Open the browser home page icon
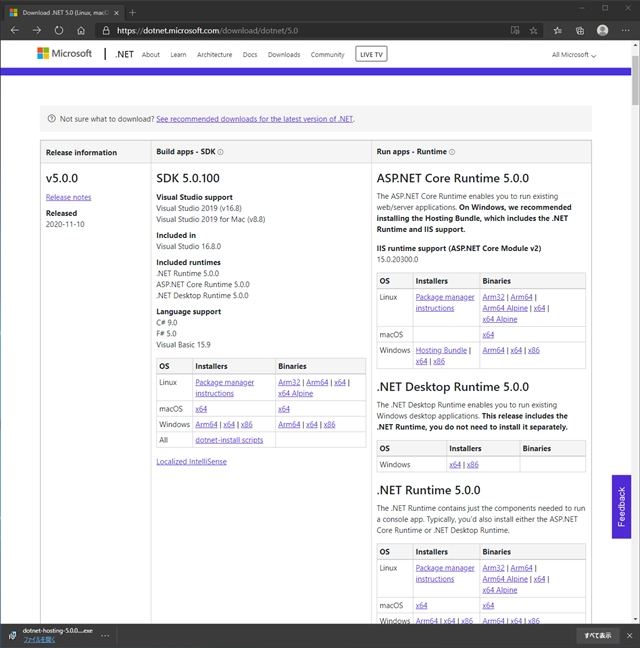The height and width of the screenshot is (648, 640). tap(81, 30)
